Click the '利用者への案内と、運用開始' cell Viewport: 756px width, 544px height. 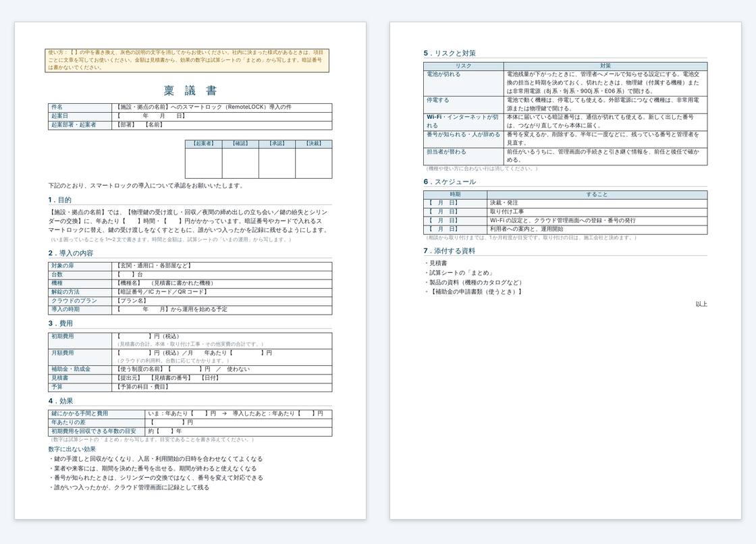point(597,229)
